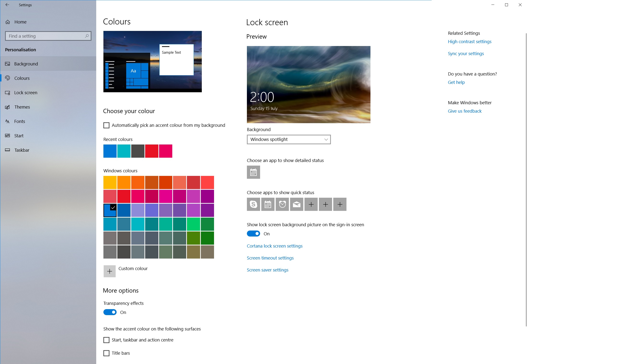Click the Find a setting search box
This screenshot has height=364, width=632.
[48, 36]
